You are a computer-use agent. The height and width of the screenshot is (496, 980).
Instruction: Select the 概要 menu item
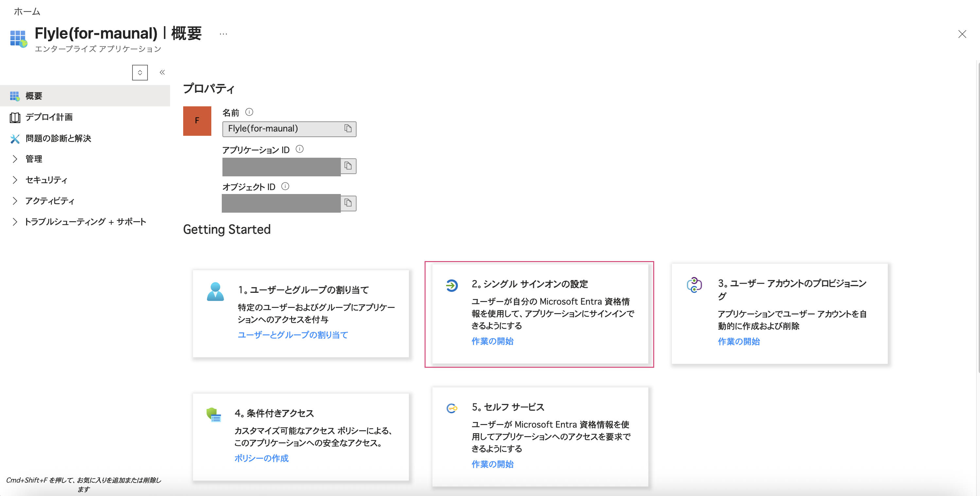coord(33,96)
